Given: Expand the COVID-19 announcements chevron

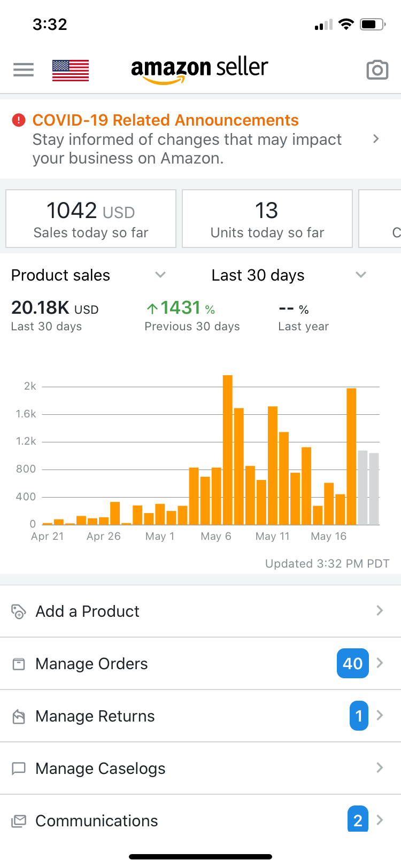Looking at the screenshot, I should click(x=376, y=139).
